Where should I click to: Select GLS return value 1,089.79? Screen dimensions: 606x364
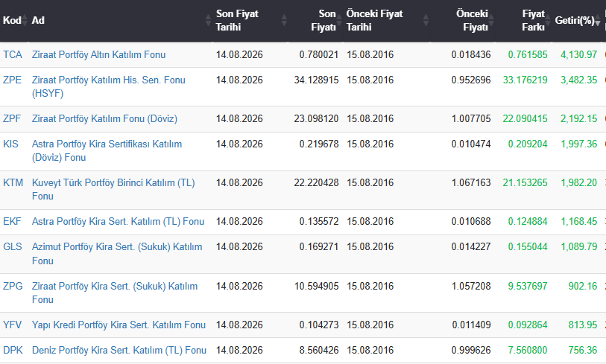(x=579, y=246)
